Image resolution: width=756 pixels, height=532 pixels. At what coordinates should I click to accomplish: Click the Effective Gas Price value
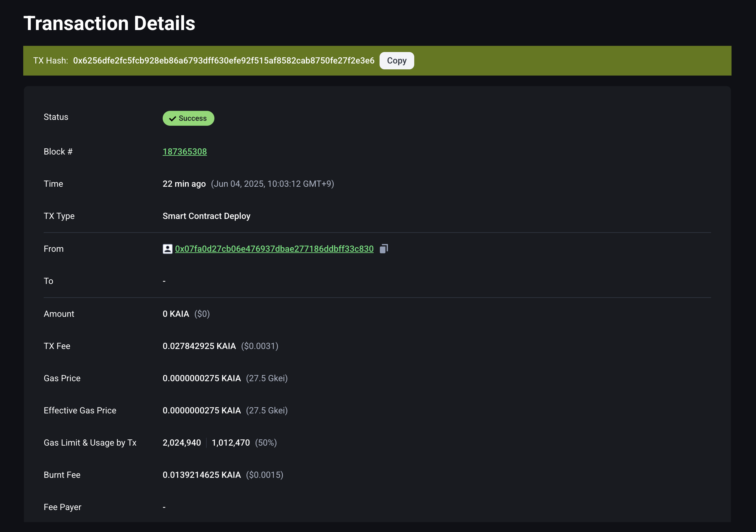[x=201, y=410]
